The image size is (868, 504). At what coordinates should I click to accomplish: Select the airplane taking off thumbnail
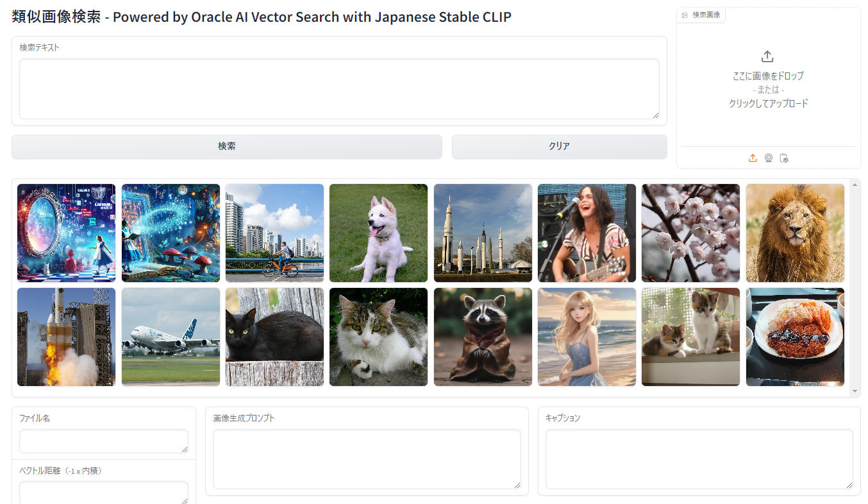point(171,337)
